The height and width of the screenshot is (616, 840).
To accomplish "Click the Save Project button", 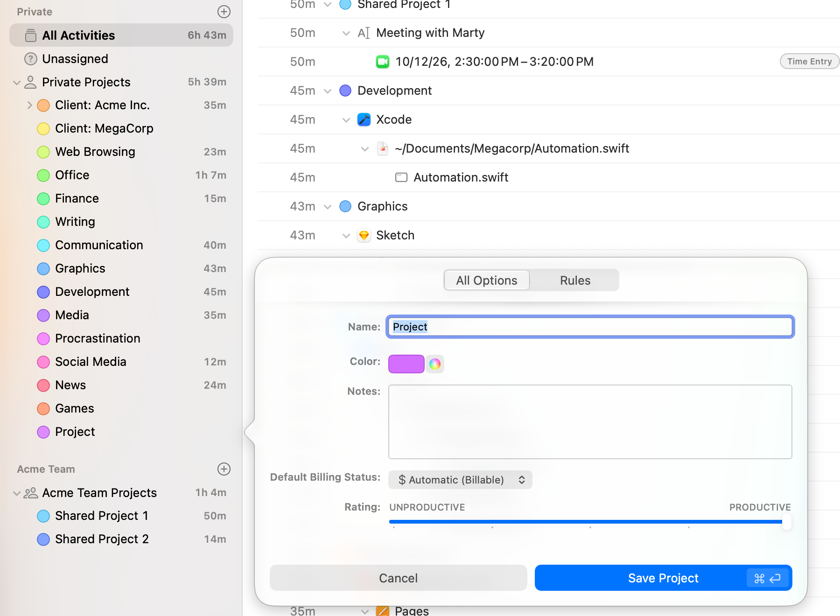I will pyautogui.click(x=663, y=578).
